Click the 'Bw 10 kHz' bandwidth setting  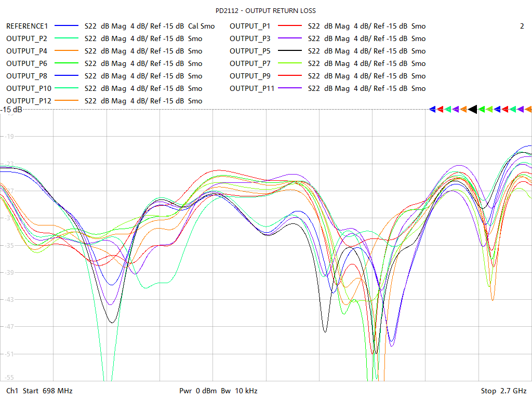click(239, 391)
